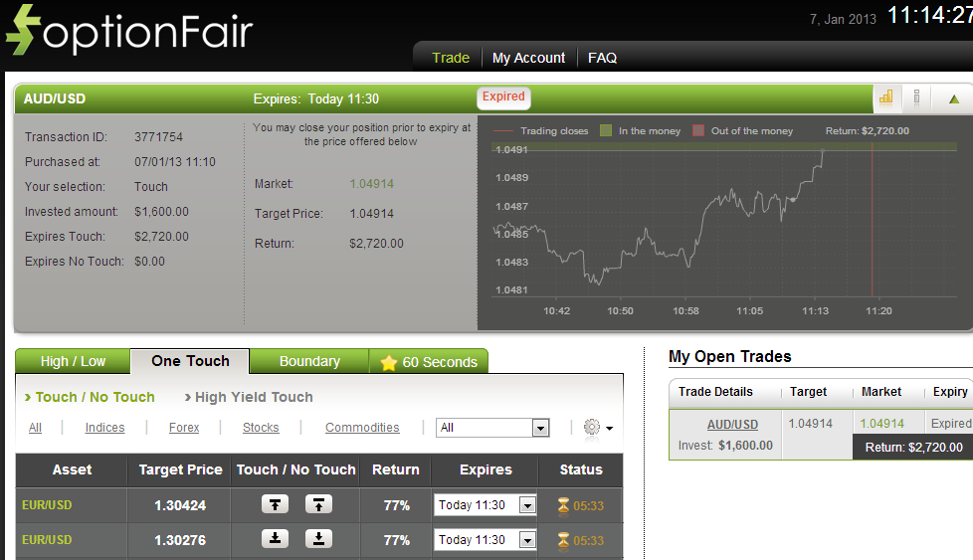Open the FAQ page
The image size is (973, 560).
pos(602,58)
